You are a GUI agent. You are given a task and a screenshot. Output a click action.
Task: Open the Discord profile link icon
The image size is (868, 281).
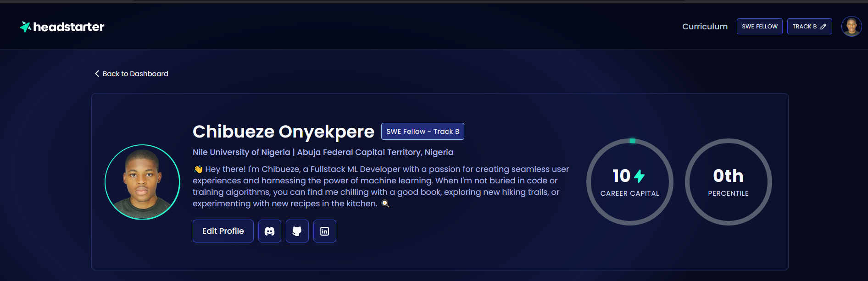pos(270,231)
